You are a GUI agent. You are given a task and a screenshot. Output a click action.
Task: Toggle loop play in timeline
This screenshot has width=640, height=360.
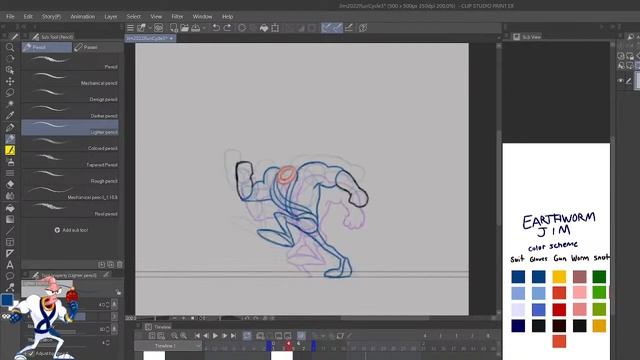tap(247, 336)
